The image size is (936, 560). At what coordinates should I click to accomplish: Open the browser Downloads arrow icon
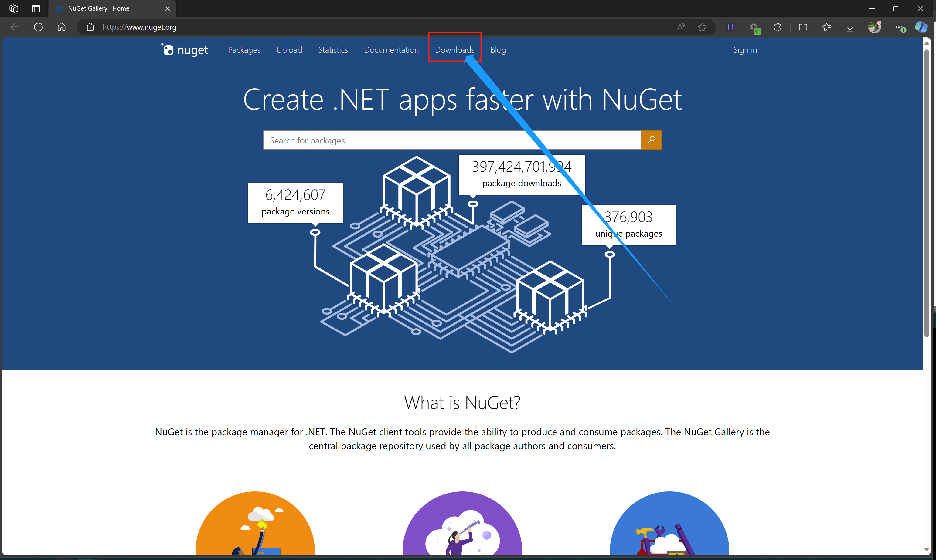850,27
